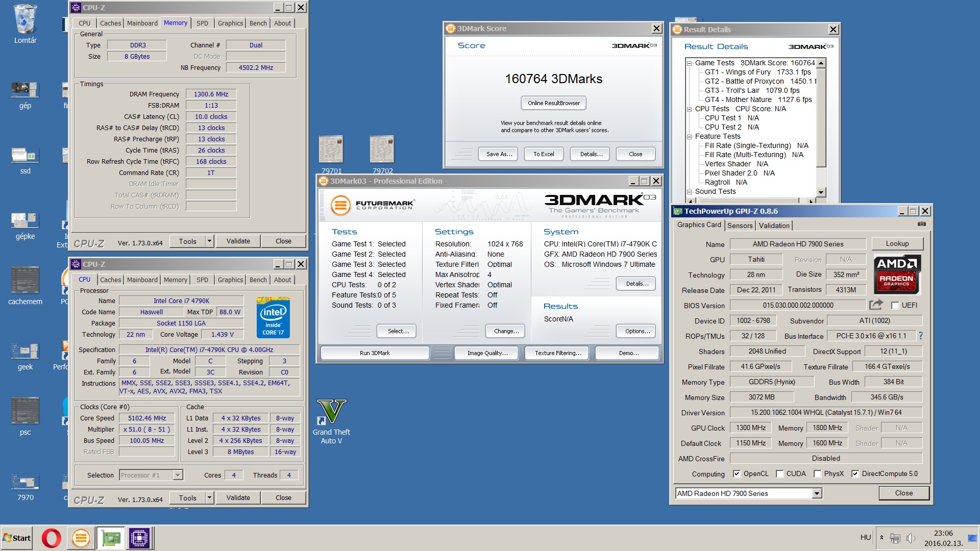The image size is (980, 551).
Task: Switch to the SPD tab in CPU-Z Memory window
Action: [x=202, y=23]
